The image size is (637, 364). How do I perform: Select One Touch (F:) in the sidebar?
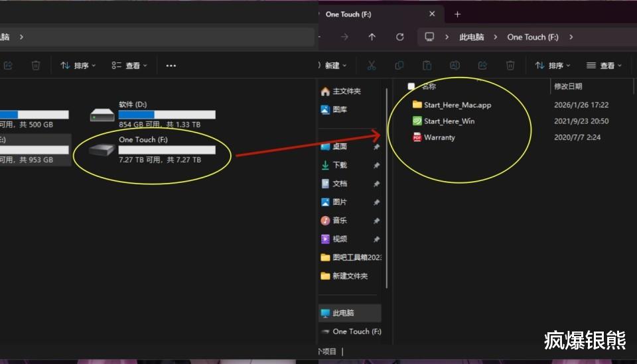click(x=351, y=332)
